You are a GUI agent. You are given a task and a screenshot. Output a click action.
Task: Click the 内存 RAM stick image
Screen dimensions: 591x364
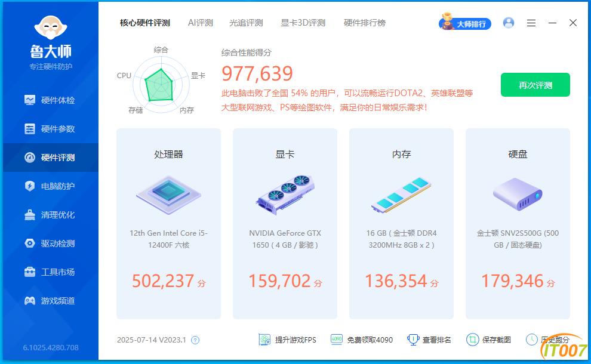point(401,195)
